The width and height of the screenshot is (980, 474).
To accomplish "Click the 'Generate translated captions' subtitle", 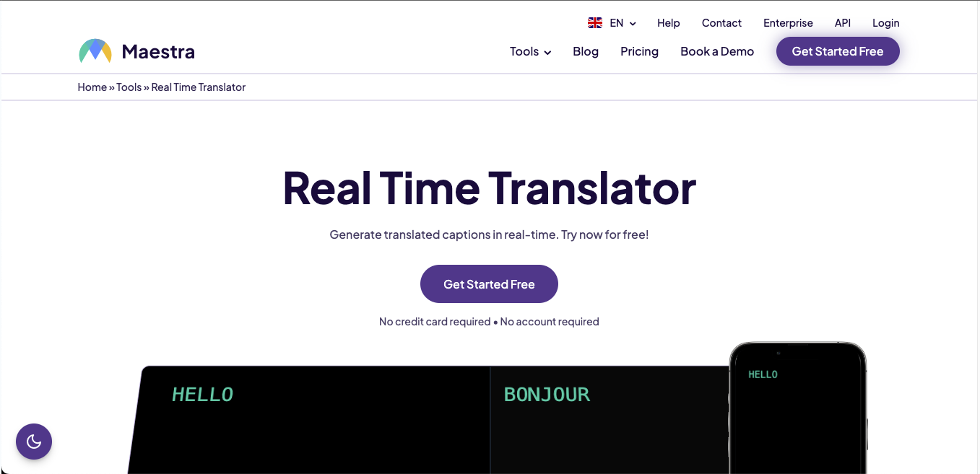I will pyautogui.click(x=489, y=234).
